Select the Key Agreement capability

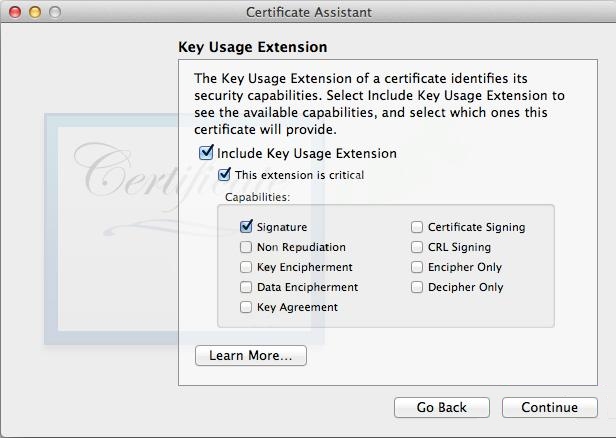tap(246, 307)
